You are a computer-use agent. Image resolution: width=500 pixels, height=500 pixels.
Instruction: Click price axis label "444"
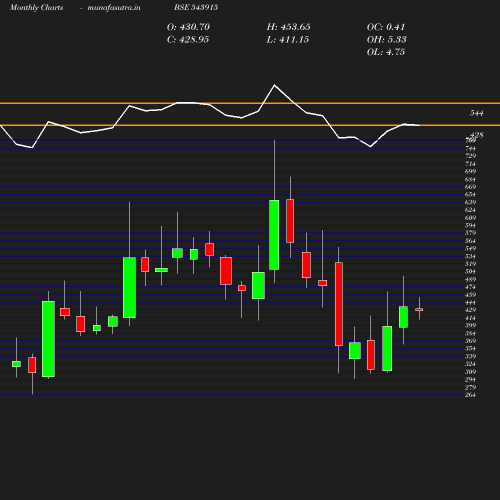tap(470, 303)
